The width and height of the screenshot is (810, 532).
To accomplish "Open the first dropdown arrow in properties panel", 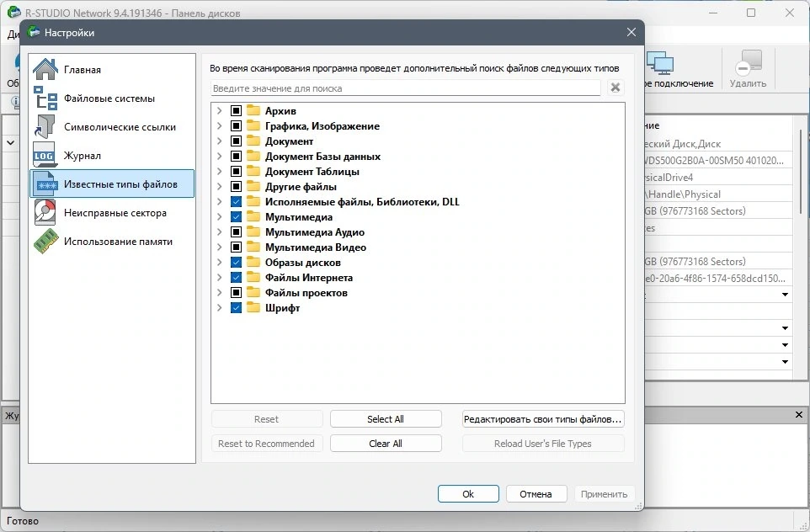I will [785, 295].
